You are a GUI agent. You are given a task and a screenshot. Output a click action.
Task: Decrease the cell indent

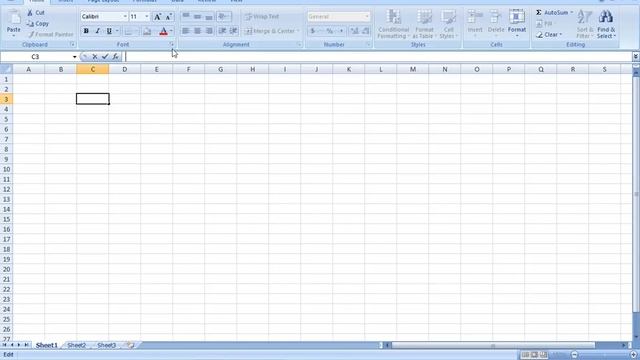click(x=222, y=31)
